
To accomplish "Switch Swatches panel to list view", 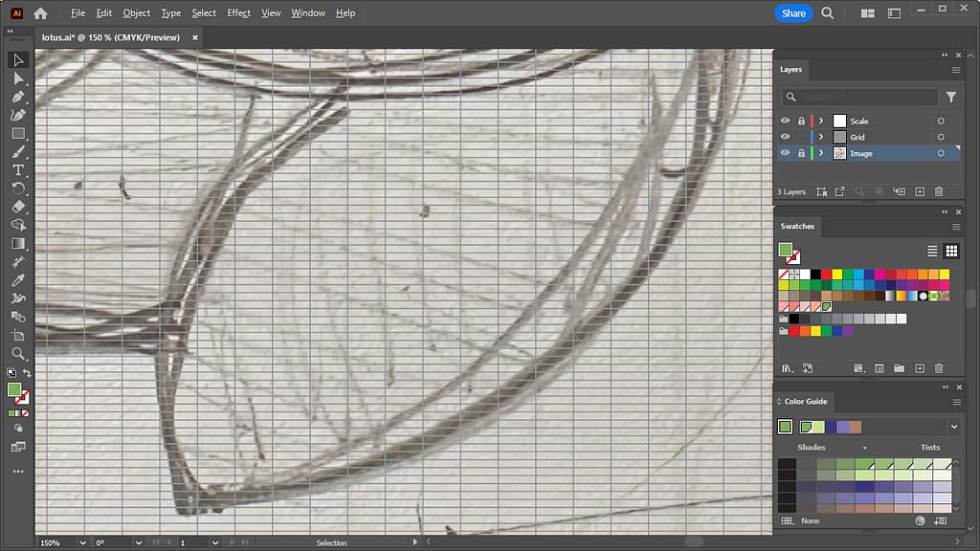I will (x=932, y=251).
